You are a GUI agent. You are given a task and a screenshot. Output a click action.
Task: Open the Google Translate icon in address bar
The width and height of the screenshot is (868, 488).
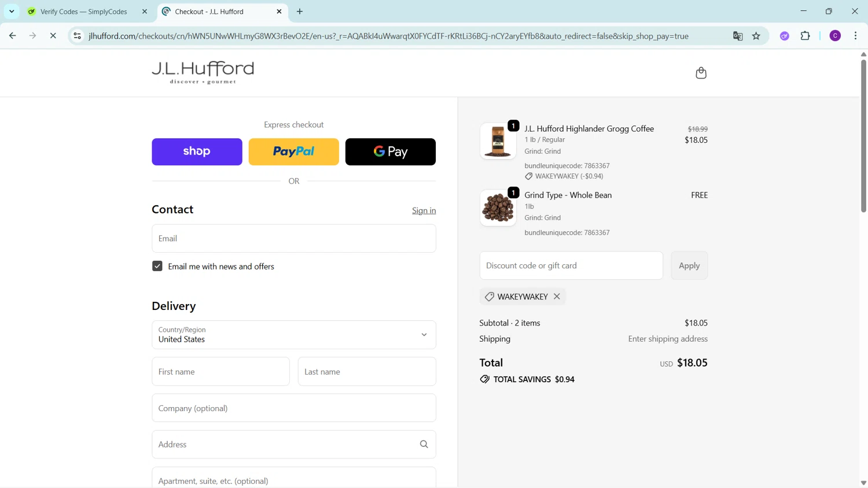click(738, 36)
